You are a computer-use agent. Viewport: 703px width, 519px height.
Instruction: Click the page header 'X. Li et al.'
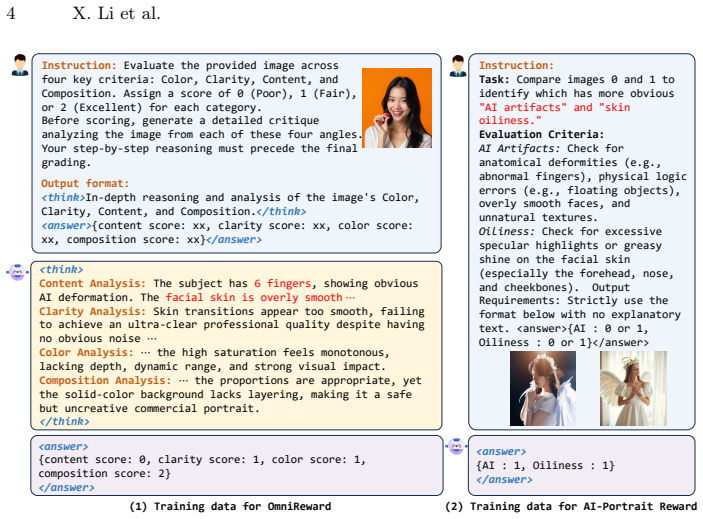click(116, 13)
